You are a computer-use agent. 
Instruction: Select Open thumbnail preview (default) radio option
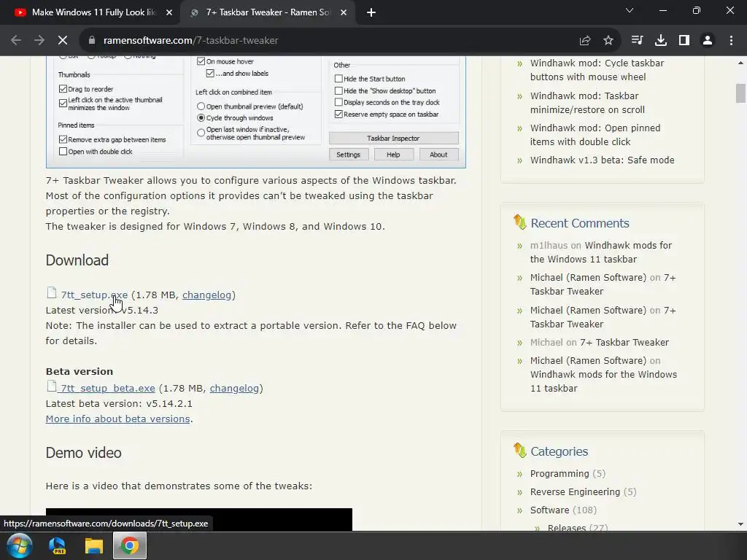pos(201,106)
